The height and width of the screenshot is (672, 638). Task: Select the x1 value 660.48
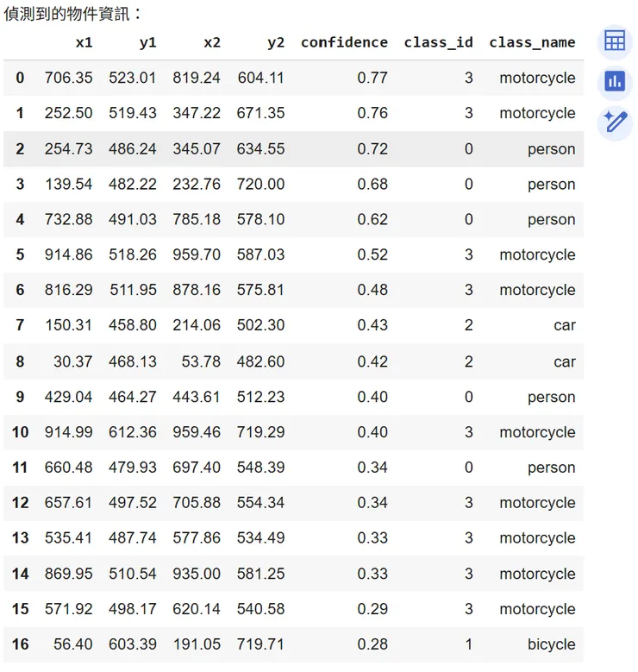69,468
